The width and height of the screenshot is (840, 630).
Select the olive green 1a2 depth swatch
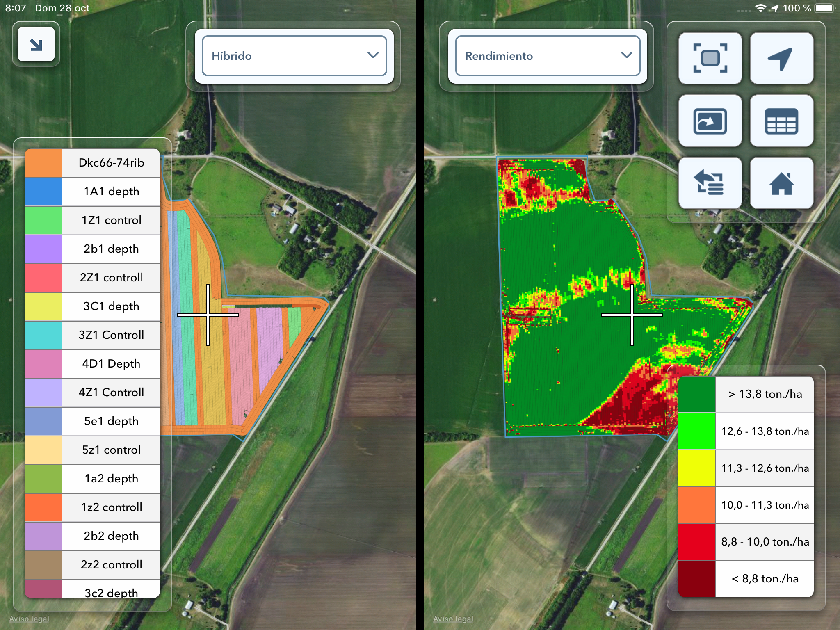click(x=43, y=479)
